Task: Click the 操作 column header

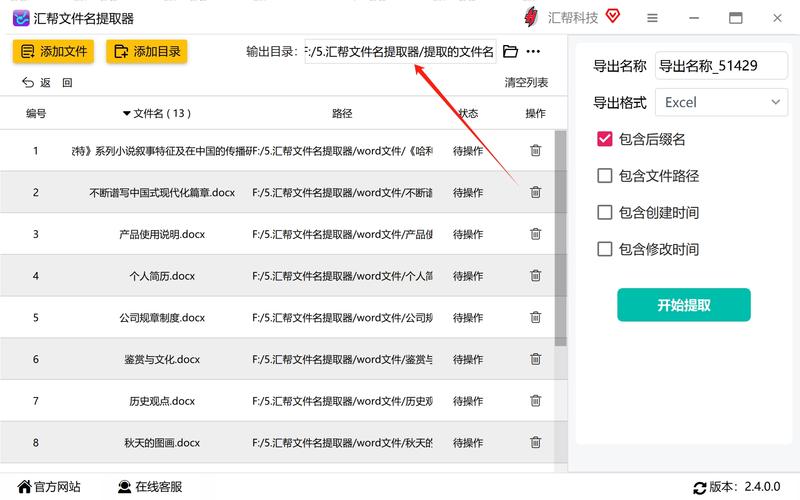Action: [x=535, y=113]
